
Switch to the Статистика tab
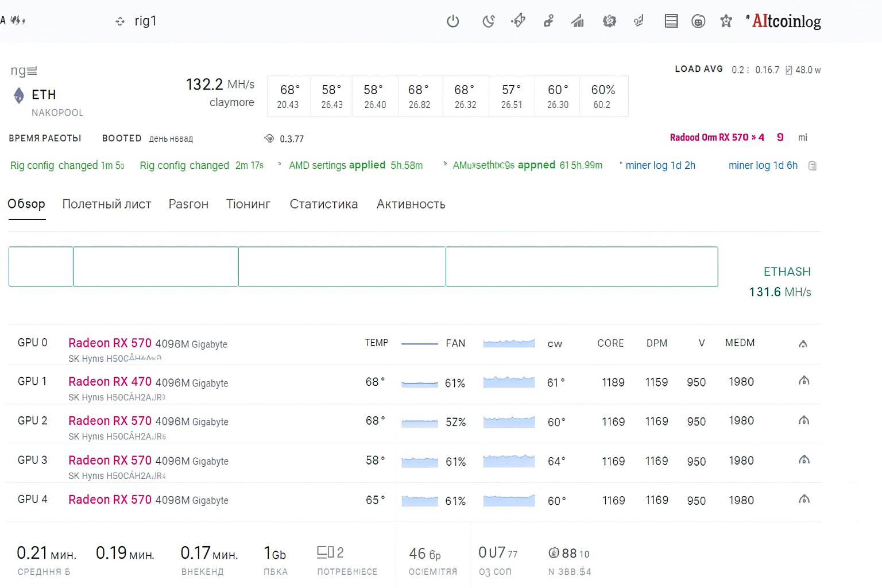tap(323, 204)
